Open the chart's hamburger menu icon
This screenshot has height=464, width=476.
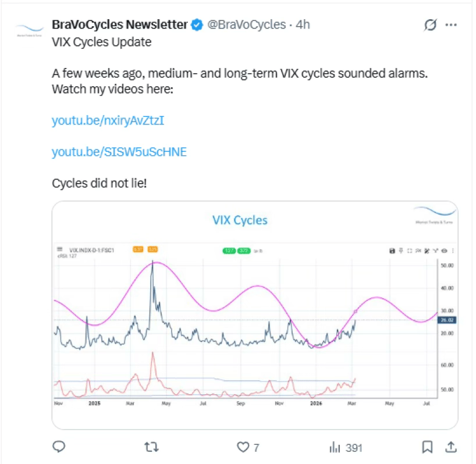[60, 249]
